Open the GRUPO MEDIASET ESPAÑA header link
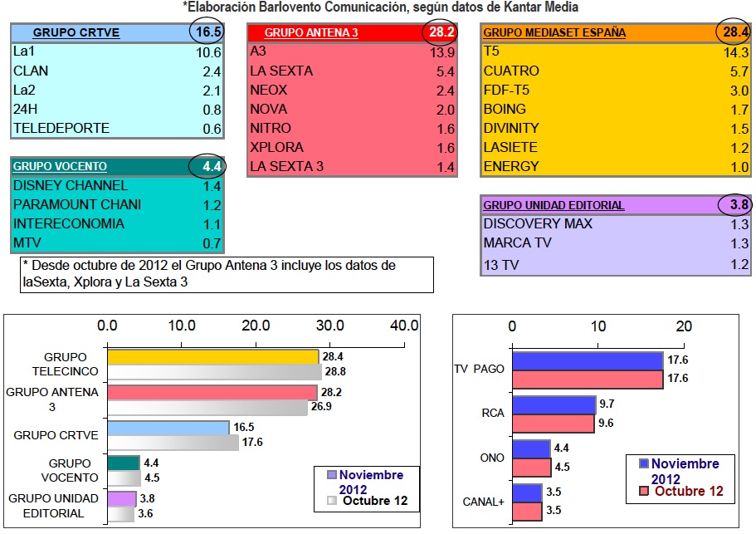This screenshot has height=534, width=756. click(x=554, y=32)
